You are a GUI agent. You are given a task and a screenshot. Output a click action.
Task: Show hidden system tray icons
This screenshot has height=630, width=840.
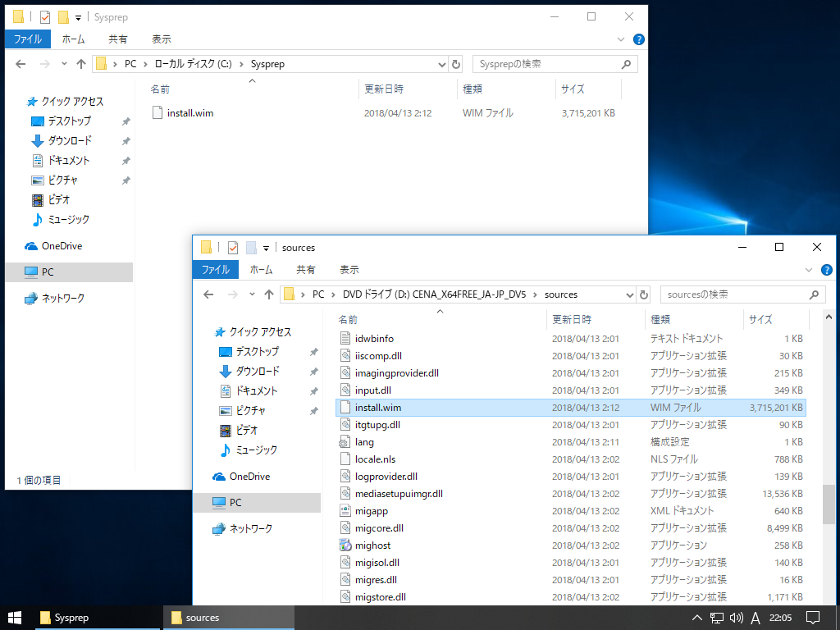pyautogui.click(x=697, y=618)
